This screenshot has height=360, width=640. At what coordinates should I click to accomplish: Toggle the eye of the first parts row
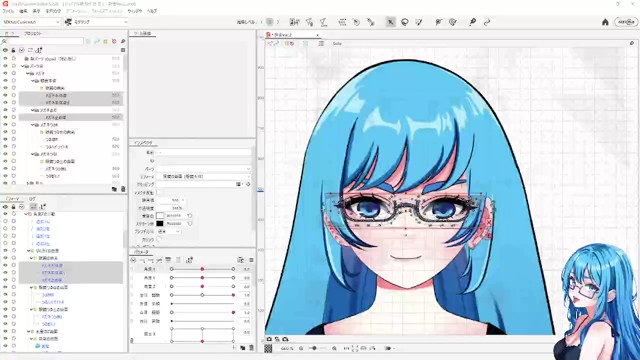[x=5, y=58]
